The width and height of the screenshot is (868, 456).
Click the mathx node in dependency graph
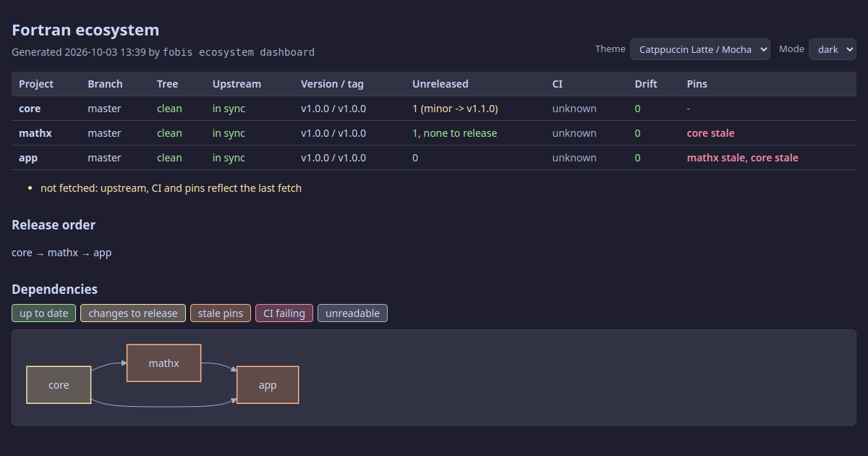coord(163,363)
